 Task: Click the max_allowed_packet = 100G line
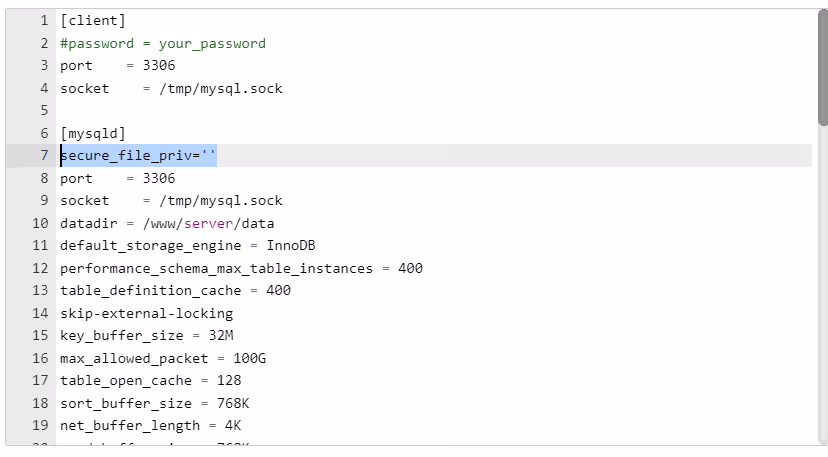[x=162, y=358]
